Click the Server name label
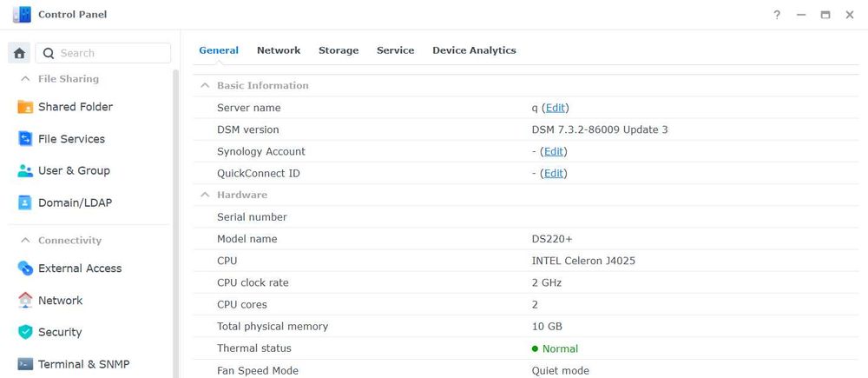 (248, 108)
